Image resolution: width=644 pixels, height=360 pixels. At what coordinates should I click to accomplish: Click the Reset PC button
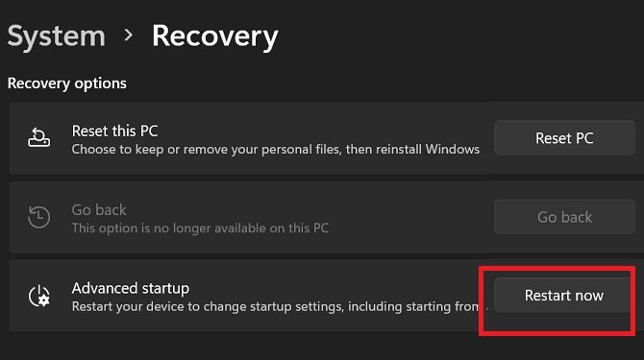click(x=564, y=138)
